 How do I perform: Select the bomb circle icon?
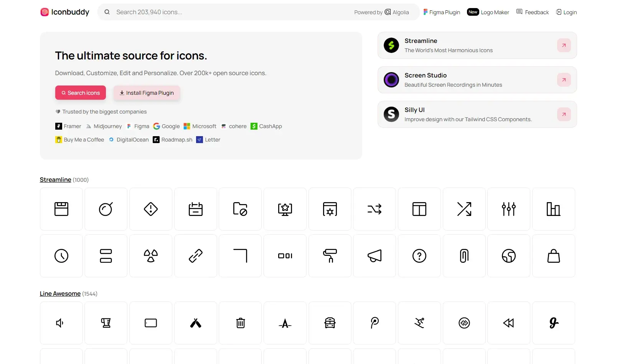(106, 209)
